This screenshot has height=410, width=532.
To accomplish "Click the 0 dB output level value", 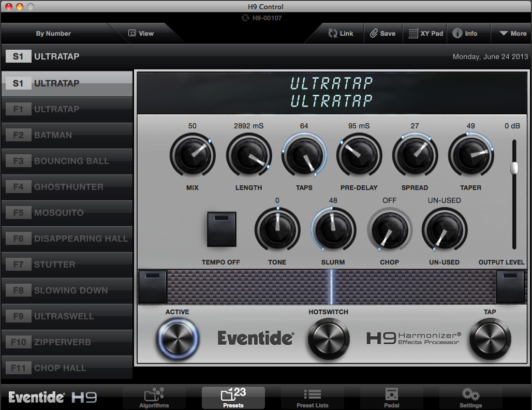I will coord(512,126).
